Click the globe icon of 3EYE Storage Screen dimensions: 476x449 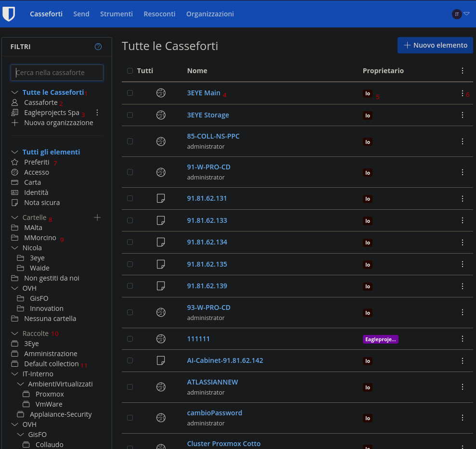point(161,115)
